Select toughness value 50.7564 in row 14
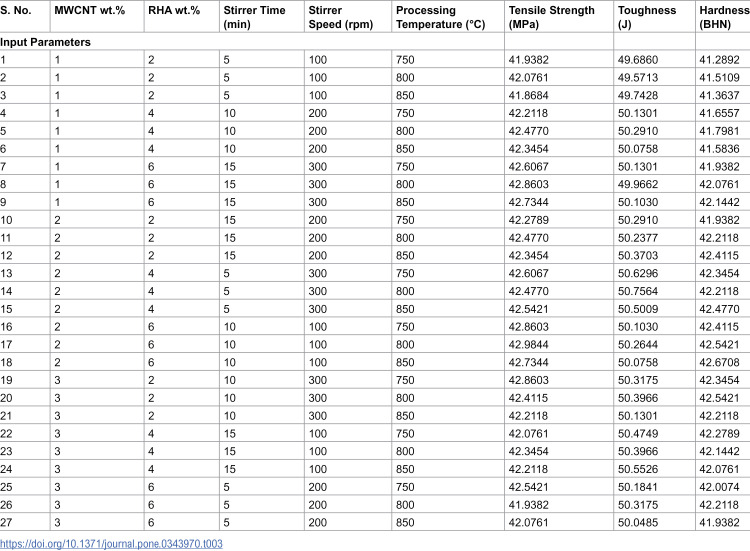This screenshot has height=551, width=750. (x=638, y=291)
